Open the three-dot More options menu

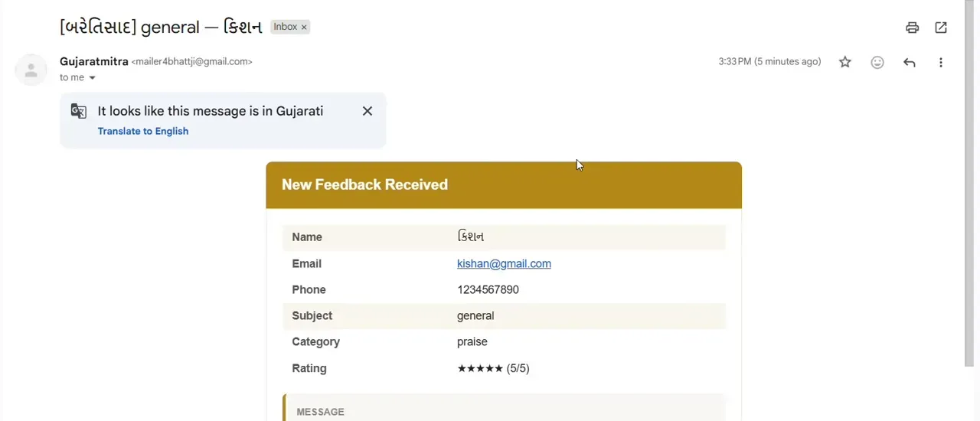941,62
